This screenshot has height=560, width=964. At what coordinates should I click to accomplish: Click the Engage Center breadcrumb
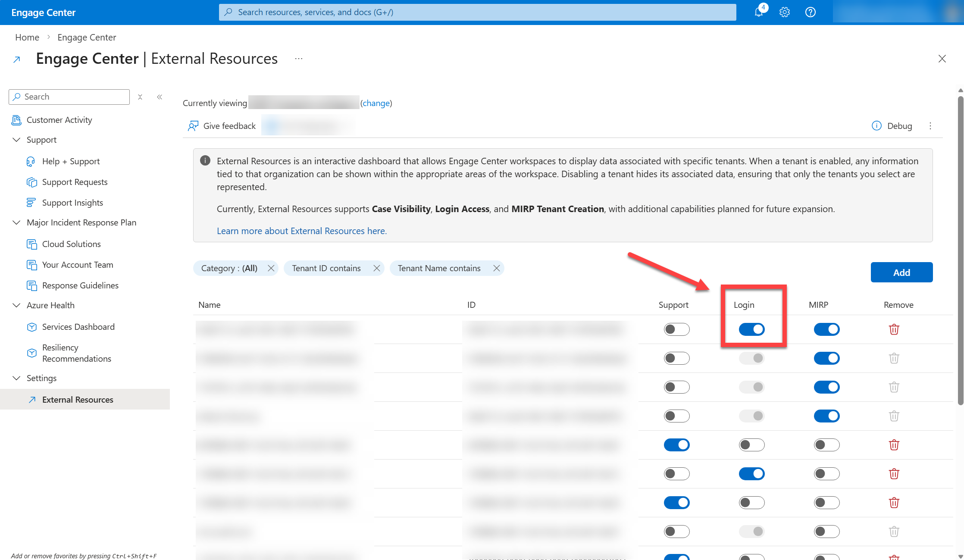point(87,38)
